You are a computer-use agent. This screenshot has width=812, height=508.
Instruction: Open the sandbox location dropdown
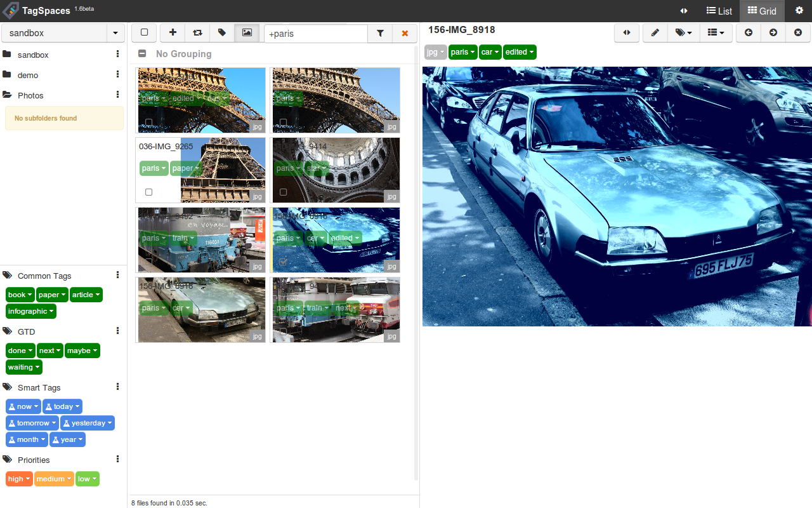(115, 33)
